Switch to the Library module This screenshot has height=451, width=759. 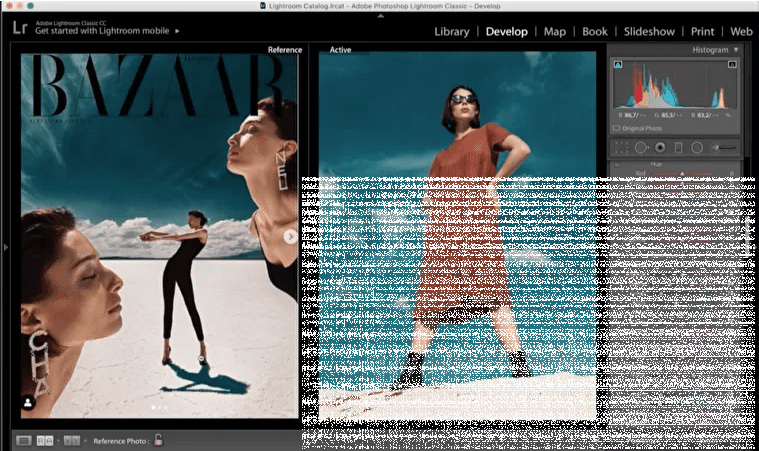click(x=451, y=31)
